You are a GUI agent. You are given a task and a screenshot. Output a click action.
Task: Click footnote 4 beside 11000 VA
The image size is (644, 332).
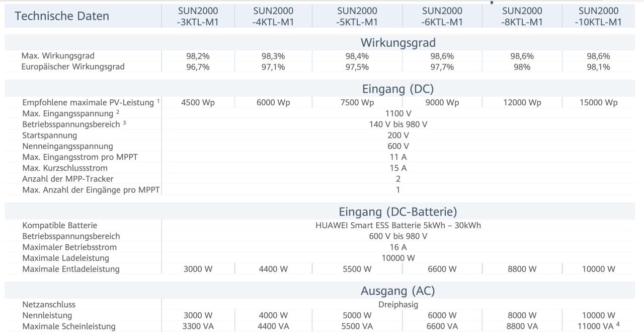[x=618, y=324]
